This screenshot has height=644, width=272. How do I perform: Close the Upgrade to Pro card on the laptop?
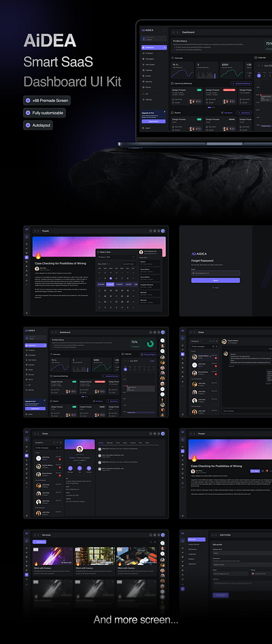coord(165,112)
